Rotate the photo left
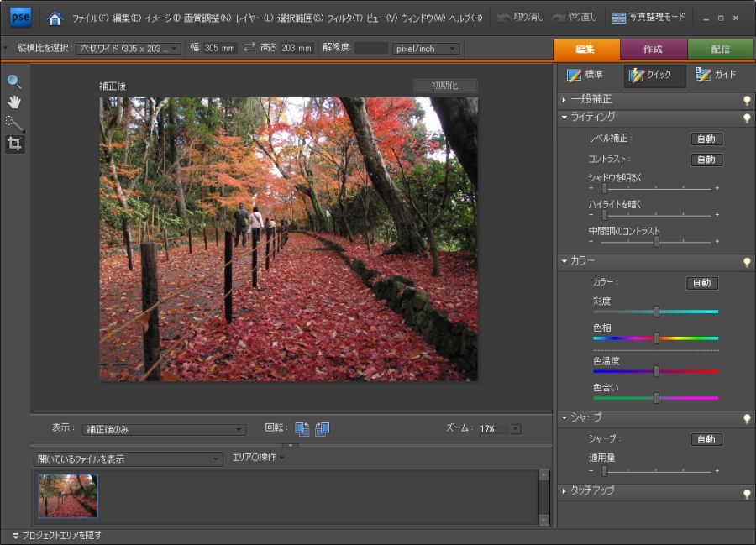 tap(302, 428)
